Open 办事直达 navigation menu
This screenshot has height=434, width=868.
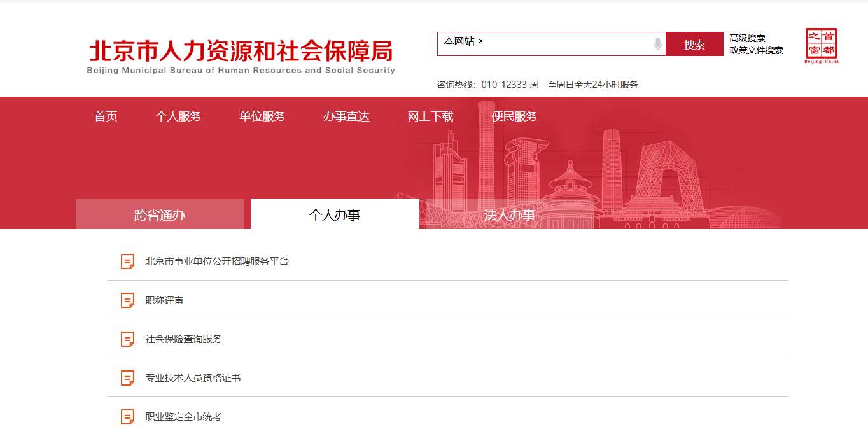(x=346, y=116)
